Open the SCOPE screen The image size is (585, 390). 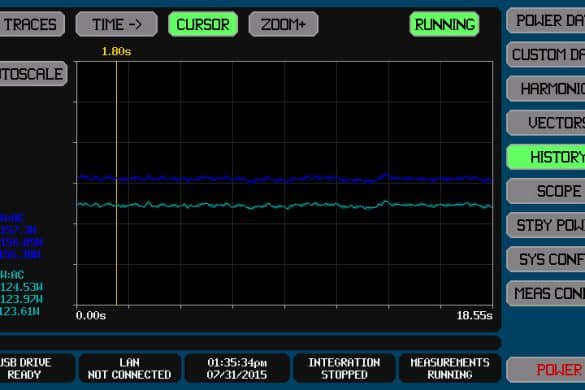coord(546,191)
